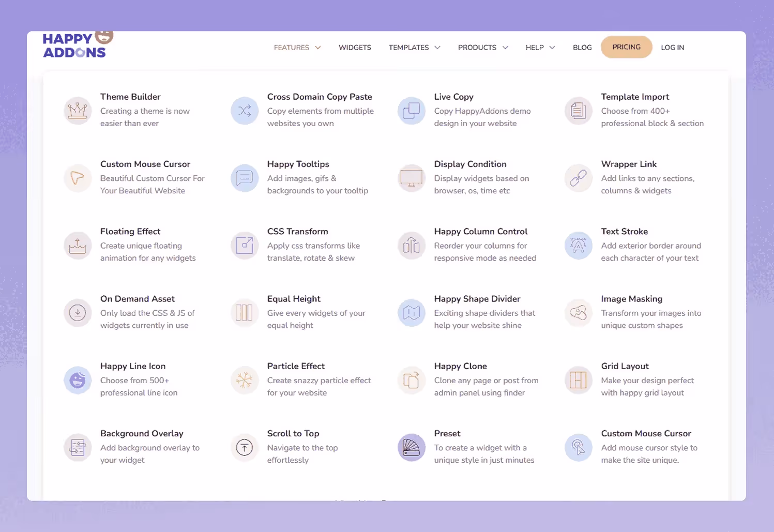Image resolution: width=774 pixels, height=532 pixels.
Task: Click the icon beside 'Add mouse cursor style'
Action: click(579, 448)
